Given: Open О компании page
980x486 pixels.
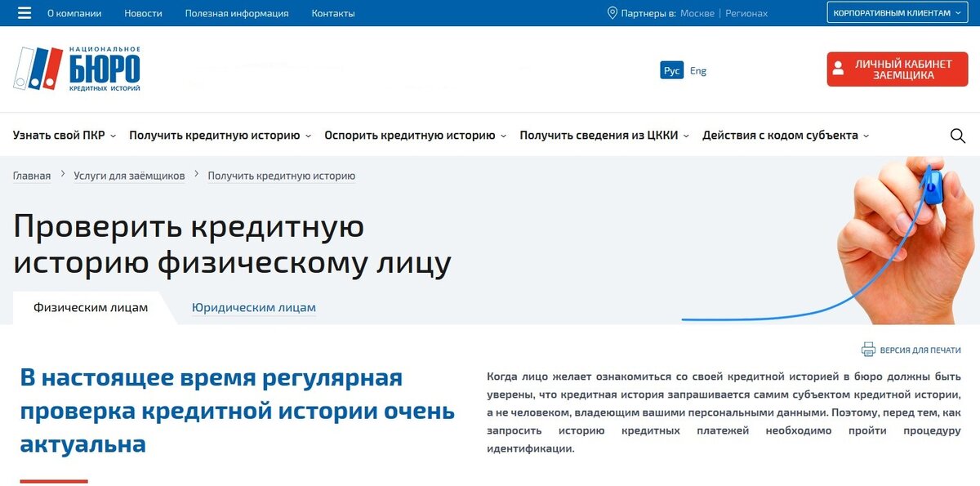Looking at the screenshot, I should pyautogui.click(x=74, y=13).
